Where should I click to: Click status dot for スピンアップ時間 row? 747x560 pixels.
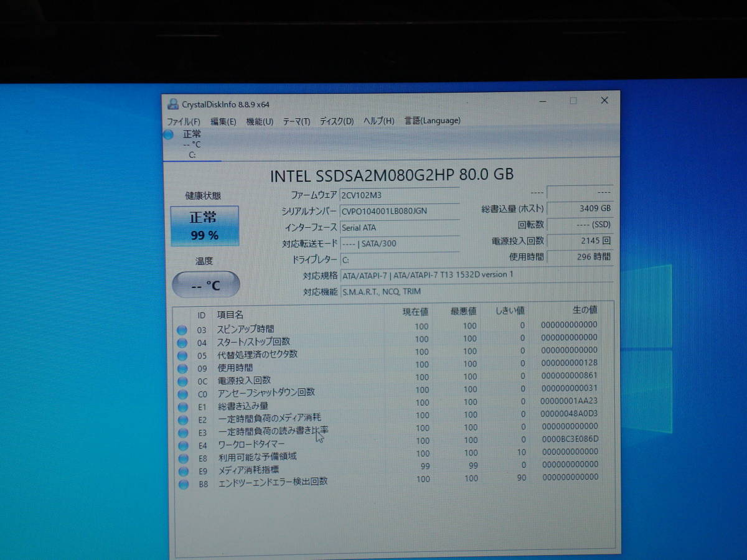(x=182, y=330)
